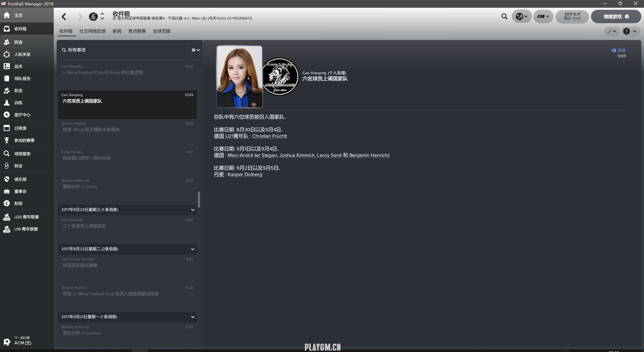Click the club badge in top bar
The height and width of the screenshot is (352, 644).
[x=93, y=16]
